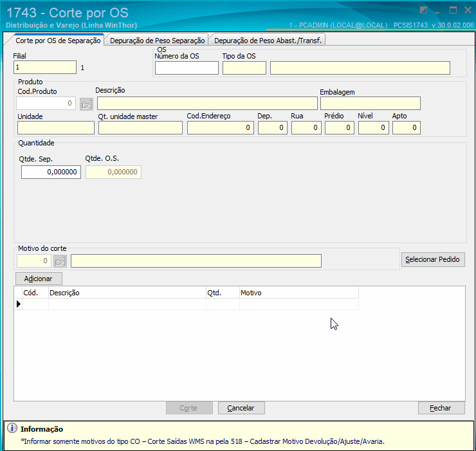The width and height of the screenshot is (476, 451).
Task: Click the OS type description field
Action: coord(360,68)
